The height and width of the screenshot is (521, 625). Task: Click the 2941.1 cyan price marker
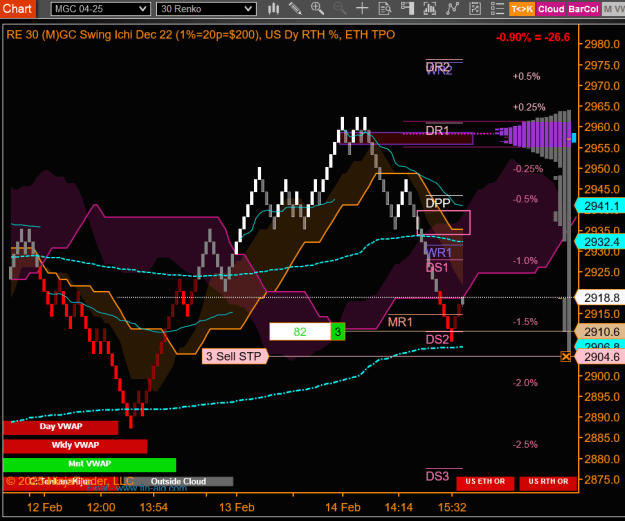600,206
